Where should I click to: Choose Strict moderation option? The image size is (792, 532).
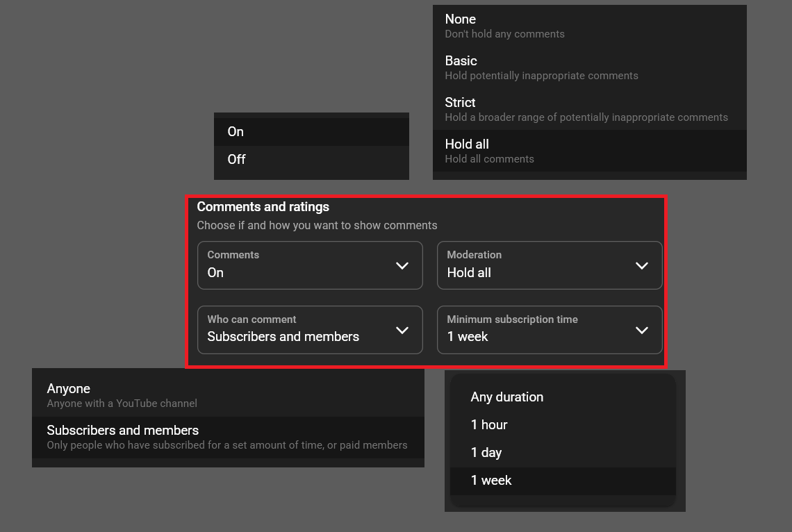pos(589,110)
